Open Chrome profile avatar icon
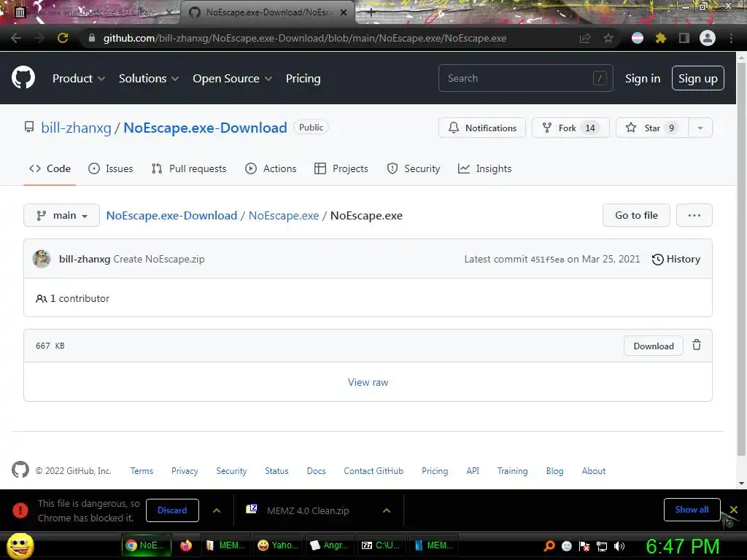747x560 pixels. coord(707,38)
